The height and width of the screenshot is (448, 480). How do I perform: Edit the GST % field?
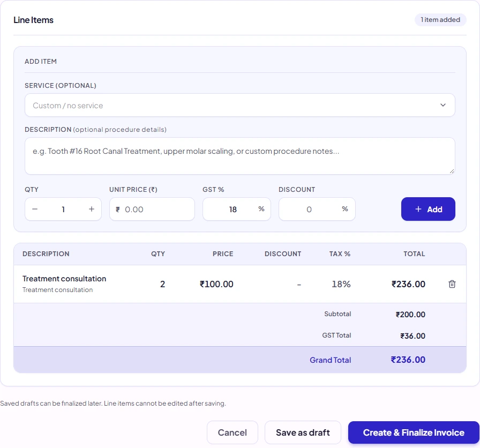pos(237,209)
